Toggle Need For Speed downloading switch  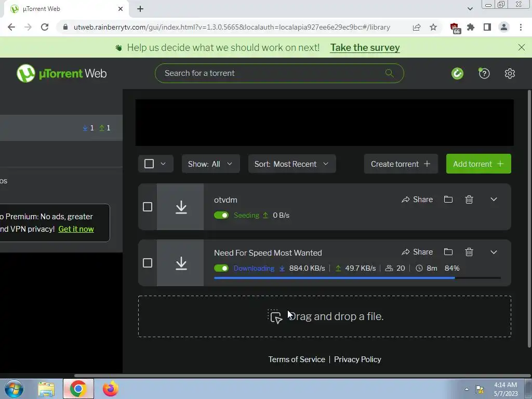pos(221,268)
